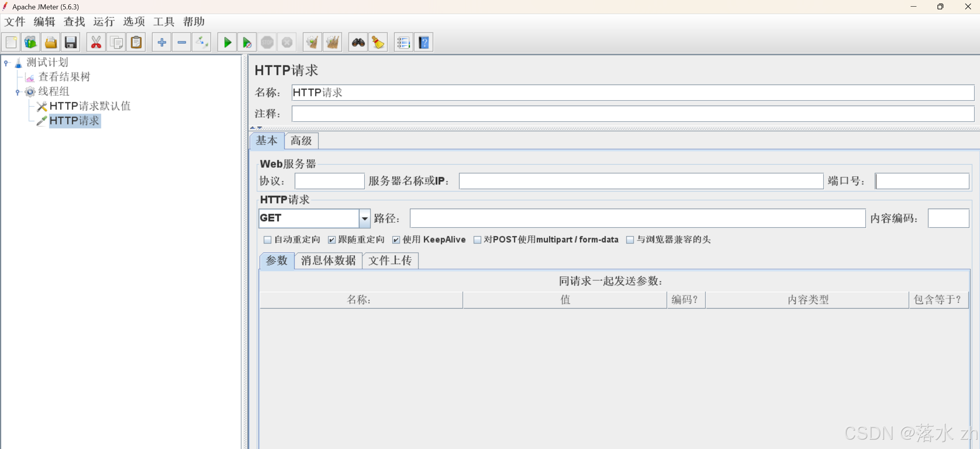Click the Paste clipboard icon
This screenshot has width=980, height=449.
[x=136, y=42]
